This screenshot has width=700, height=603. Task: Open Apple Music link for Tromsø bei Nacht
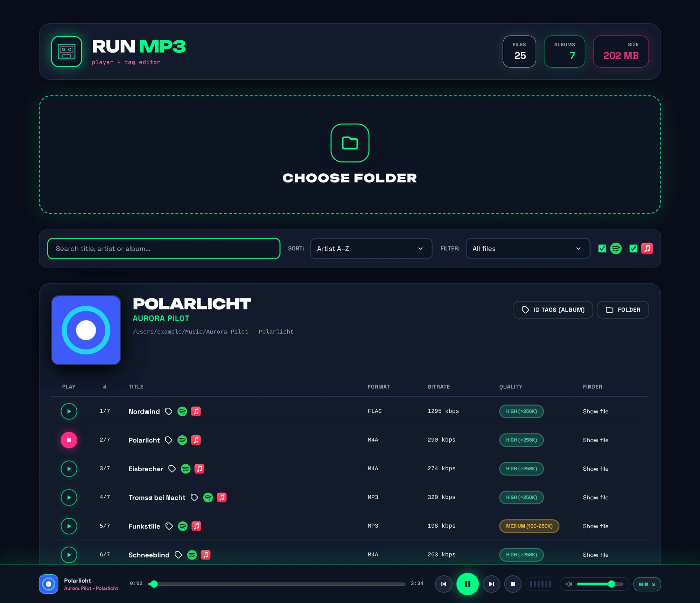222,498
